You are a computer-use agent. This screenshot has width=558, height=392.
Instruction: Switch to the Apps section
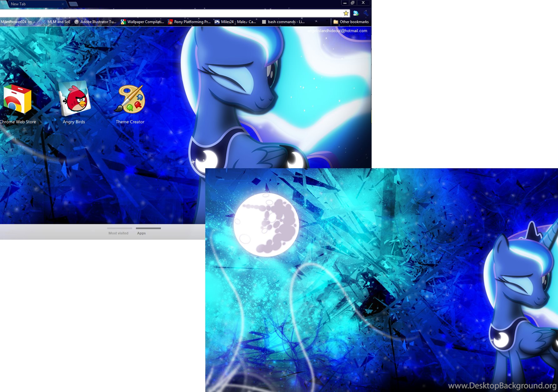148,231
